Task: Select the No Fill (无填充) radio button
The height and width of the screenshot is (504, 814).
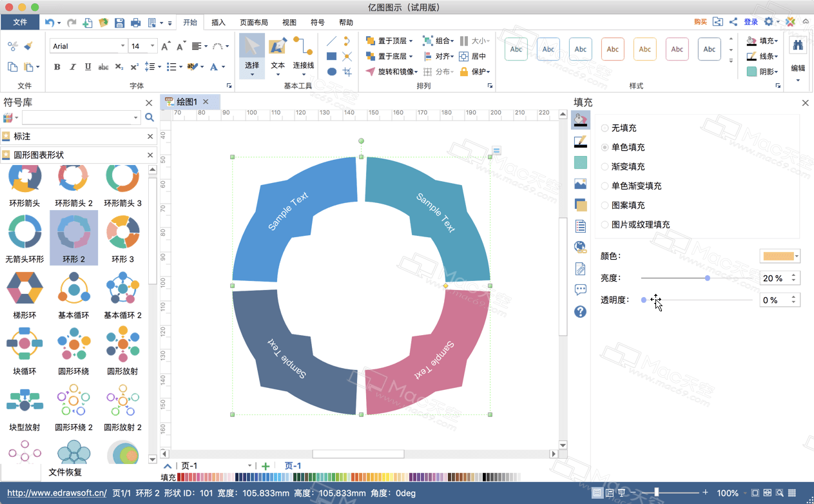Action: [x=605, y=128]
